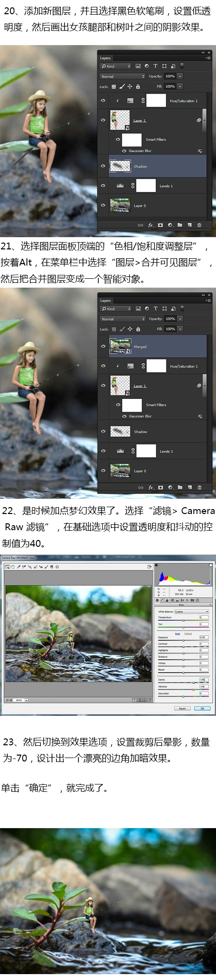Open Normal blend mode dropdown in Merged-layer panel
216x980 pixels.
click(123, 319)
